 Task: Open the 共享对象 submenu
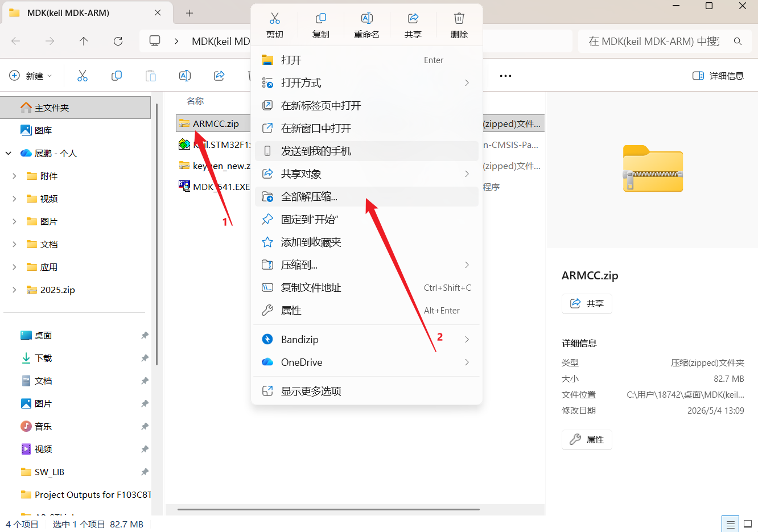(x=366, y=174)
